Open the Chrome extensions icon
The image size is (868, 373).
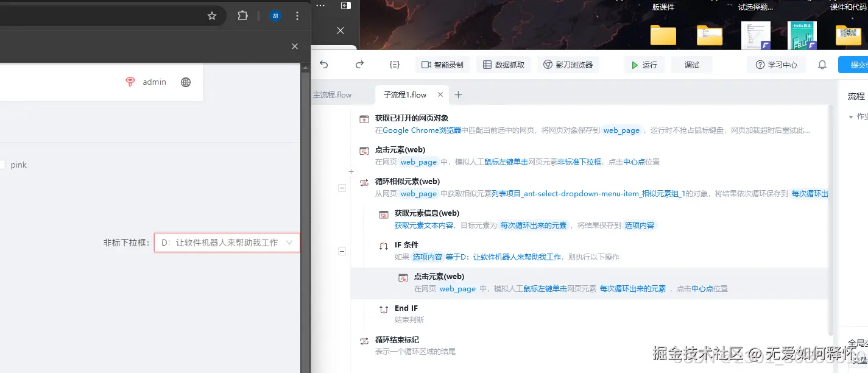(x=242, y=16)
